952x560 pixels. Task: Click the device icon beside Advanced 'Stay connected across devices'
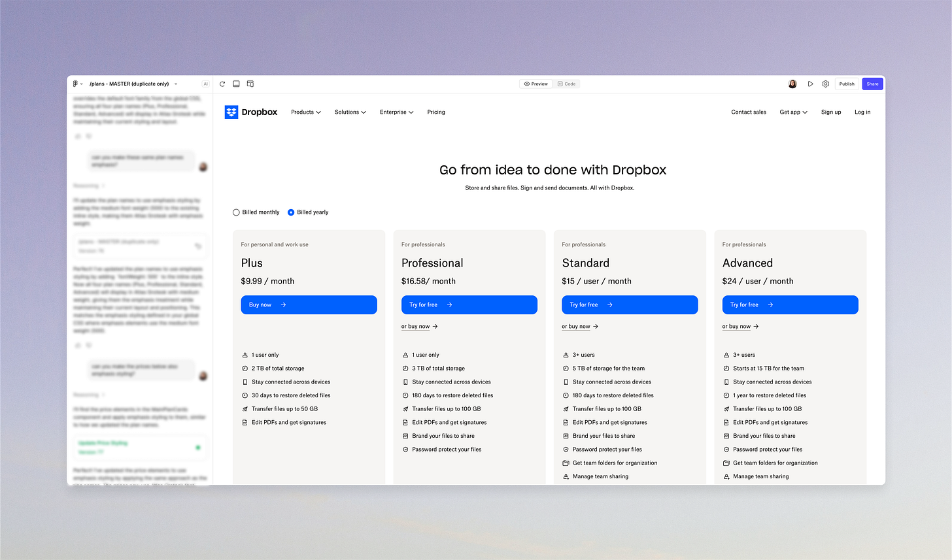coord(726,382)
